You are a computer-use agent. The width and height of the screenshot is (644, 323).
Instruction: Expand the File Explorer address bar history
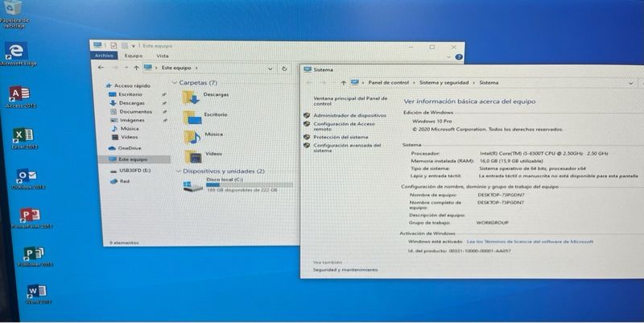click(x=270, y=68)
